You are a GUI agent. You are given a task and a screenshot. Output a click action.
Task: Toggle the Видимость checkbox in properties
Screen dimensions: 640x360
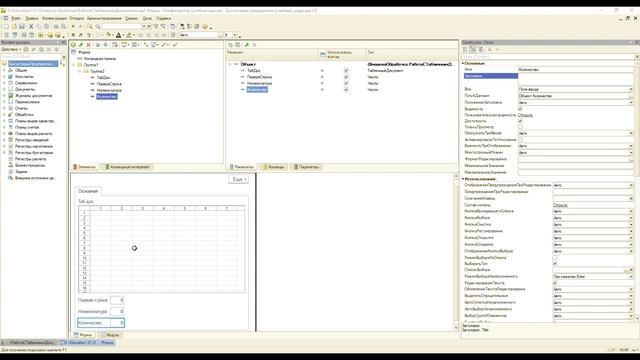520,109
